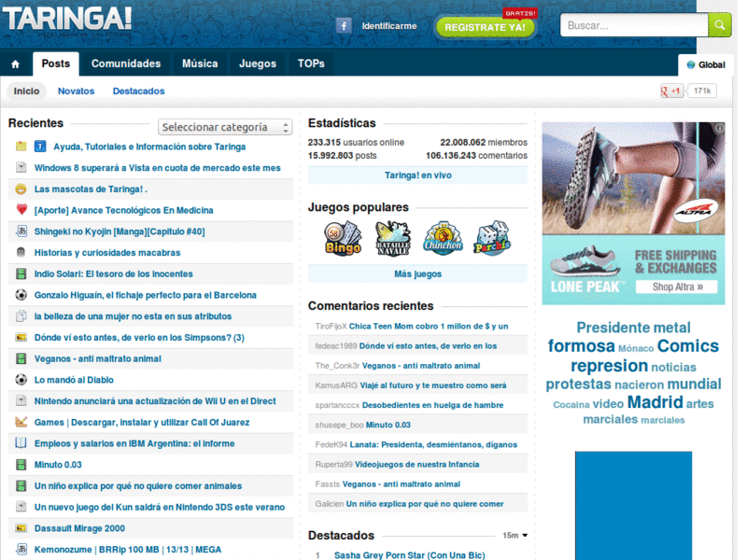Image resolution: width=747 pixels, height=560 pixels.
Task: Click the ad info icon on Altra banner
Action: tap(719, 128)
